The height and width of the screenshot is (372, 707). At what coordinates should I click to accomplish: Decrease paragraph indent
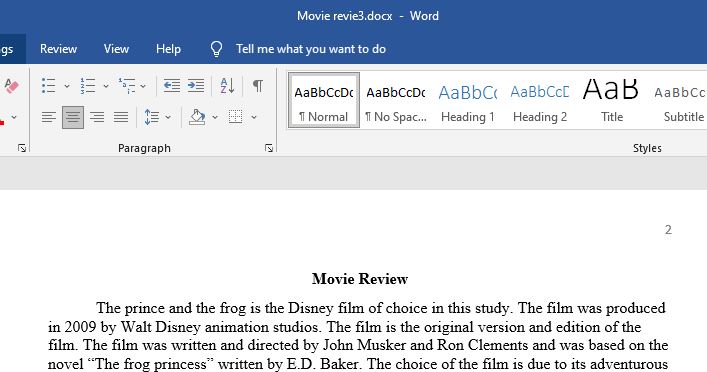(x=172, y=86)
